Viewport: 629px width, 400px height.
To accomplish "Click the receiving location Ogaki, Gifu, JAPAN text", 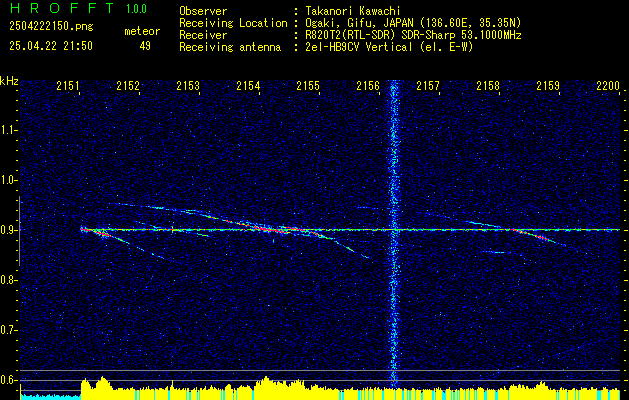I will pos(414,23).
